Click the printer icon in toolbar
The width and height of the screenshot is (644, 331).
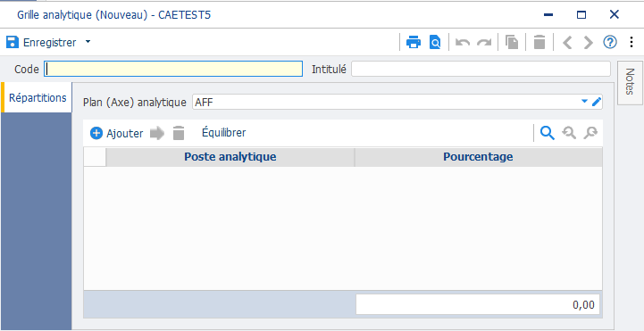tap(414, 42)
